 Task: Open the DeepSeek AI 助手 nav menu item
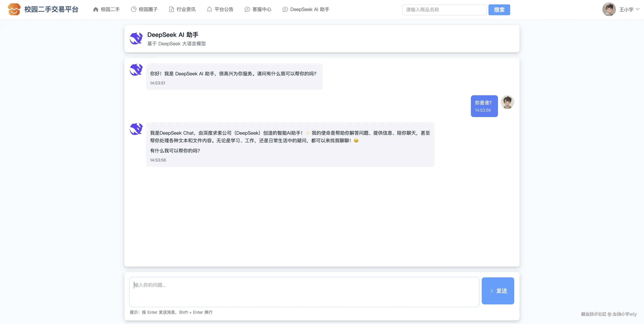coord(309,9)
